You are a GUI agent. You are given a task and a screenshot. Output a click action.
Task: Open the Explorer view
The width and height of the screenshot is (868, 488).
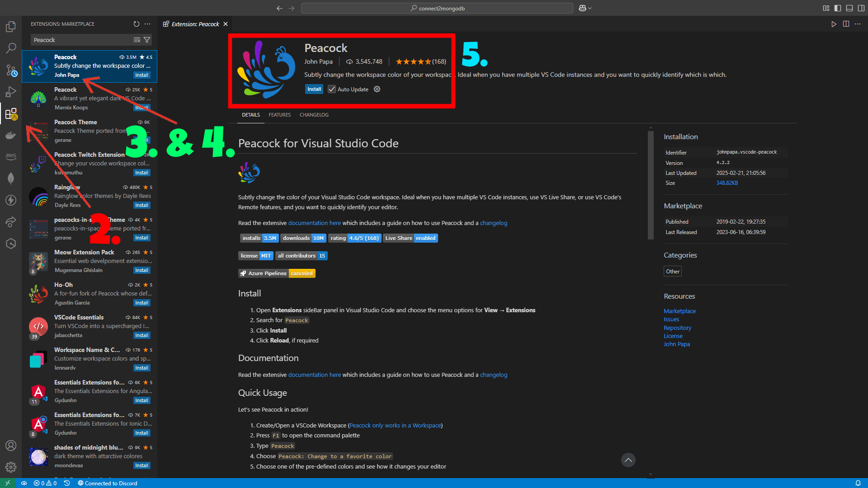[11, 26]
